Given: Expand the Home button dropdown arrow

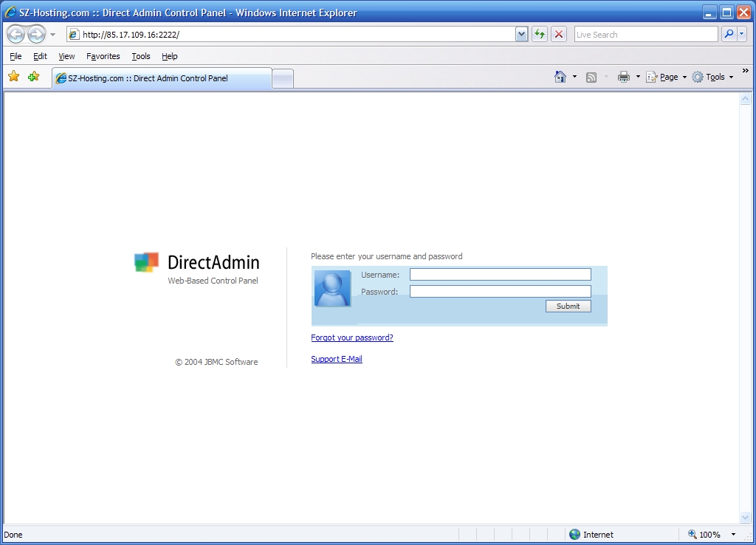Looking at the screenshot, I should pyautogui.click(x=574, y=77).
